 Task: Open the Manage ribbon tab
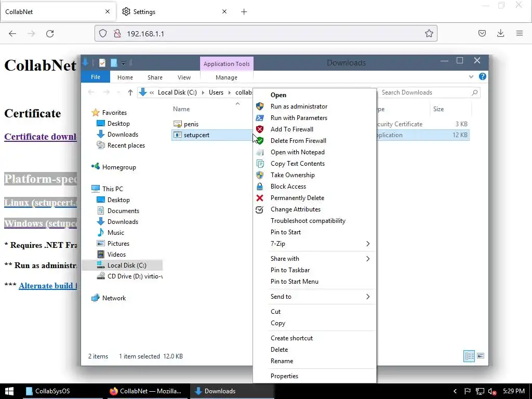[227, 77]
